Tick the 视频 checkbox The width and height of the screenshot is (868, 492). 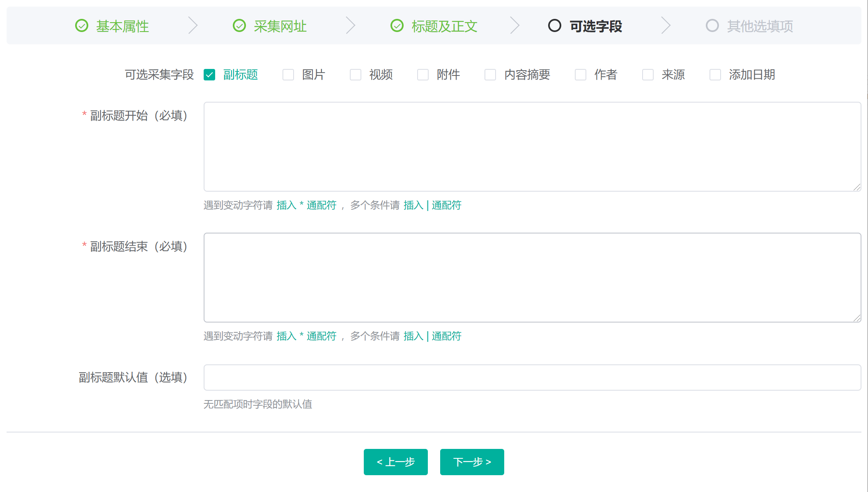[356, 75]
